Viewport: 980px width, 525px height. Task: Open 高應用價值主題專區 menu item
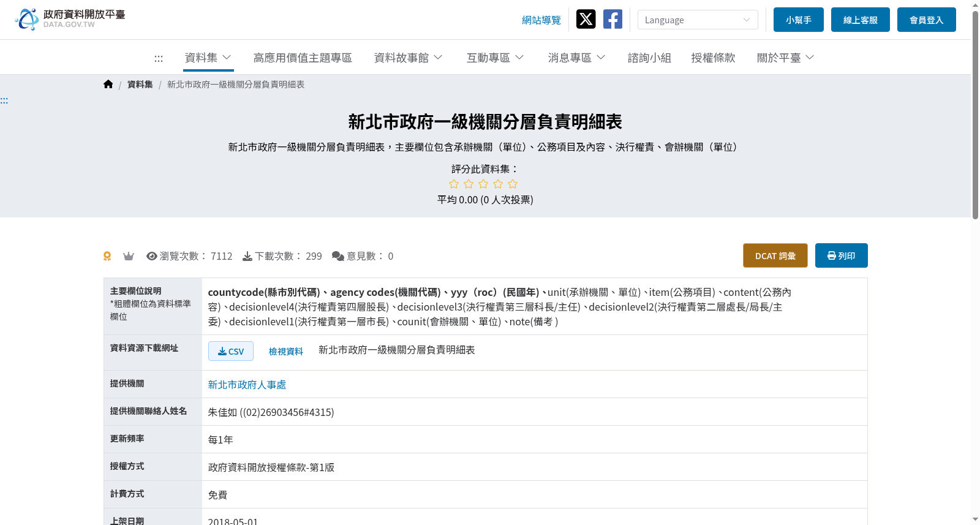coord(303,58)
